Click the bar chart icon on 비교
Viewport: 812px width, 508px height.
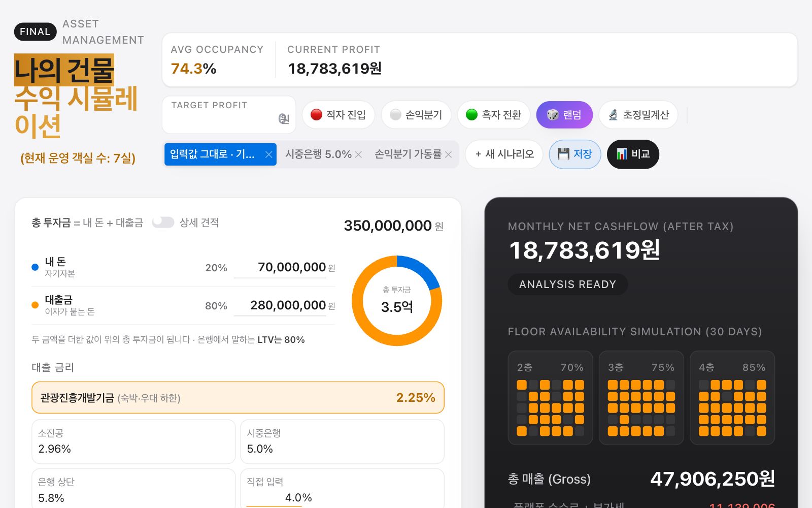point(622,154)
